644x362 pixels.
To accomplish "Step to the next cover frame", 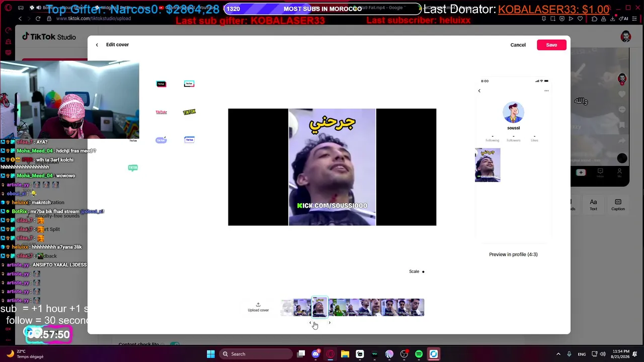I will pyautogui.click(x=330, y=323).
